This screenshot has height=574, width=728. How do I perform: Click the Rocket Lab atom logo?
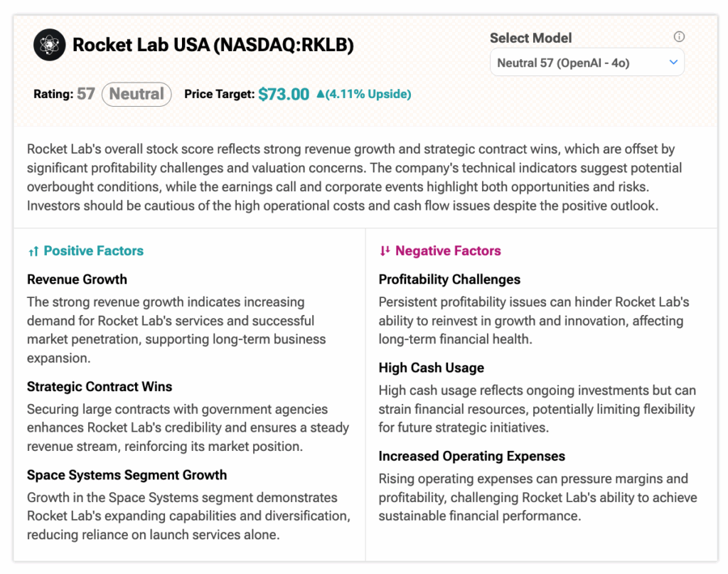[49, 46]
